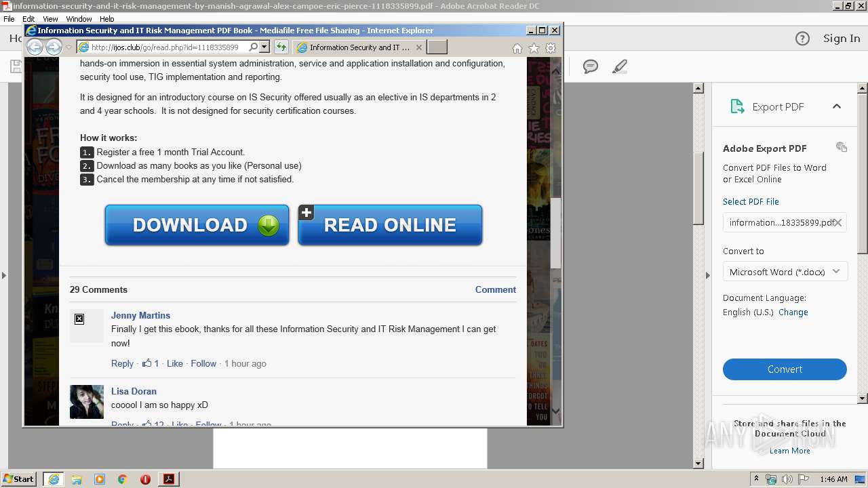Screen dimensions: 868x488
Task: Open the IE Favorites star icon
Action: (534, 48)
